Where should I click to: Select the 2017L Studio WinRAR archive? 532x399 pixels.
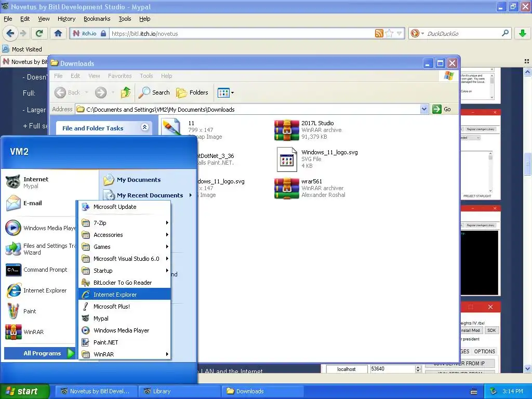tap(287, 130)
